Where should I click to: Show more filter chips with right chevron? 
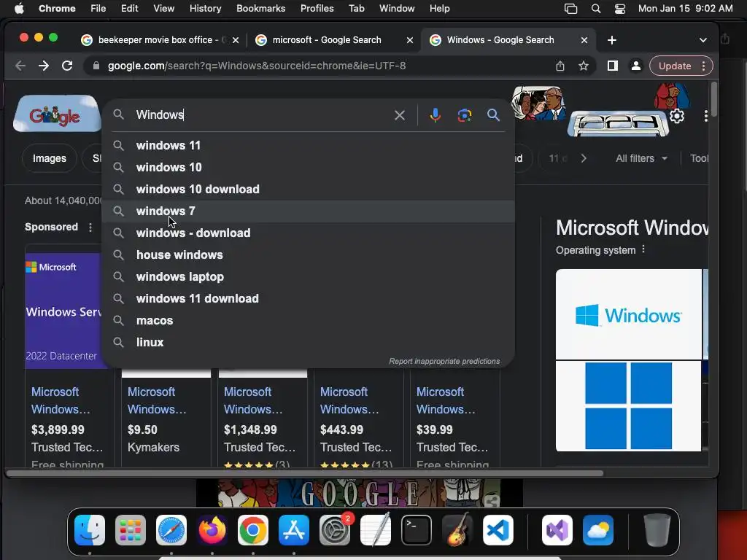tap(584, 158)
